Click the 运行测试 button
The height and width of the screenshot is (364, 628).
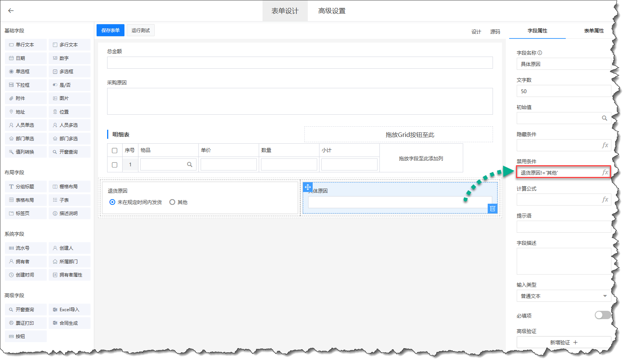point(140,31)
